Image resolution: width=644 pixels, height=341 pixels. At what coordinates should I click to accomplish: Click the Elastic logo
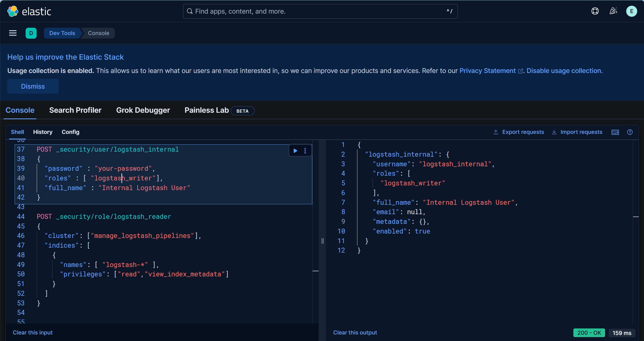tap(29, 11)
